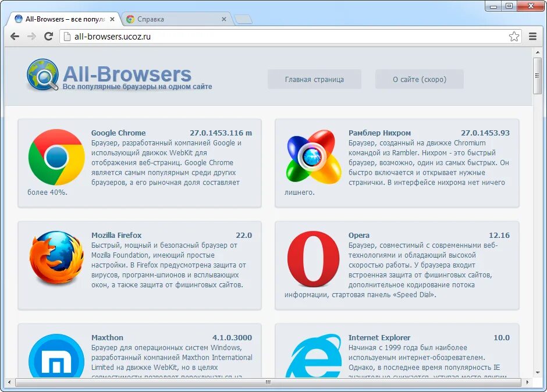The height and width of the screenshot is (392, 547).
Task: Click the vertical scrollbar up arrow
Action: click(x=538, y=52)
